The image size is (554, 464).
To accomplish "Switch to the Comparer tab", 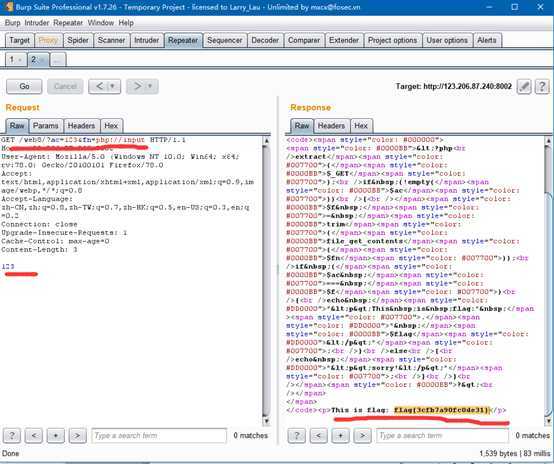I will pos(304,40).
